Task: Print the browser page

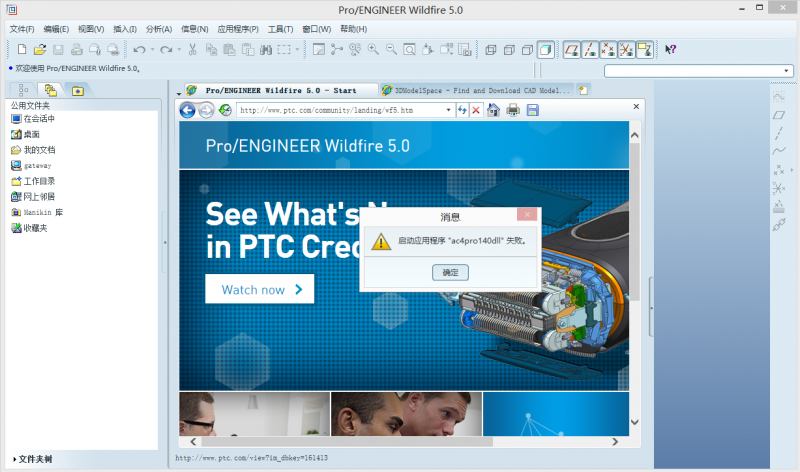Action: pyautogui.click(x=513, y=110)
